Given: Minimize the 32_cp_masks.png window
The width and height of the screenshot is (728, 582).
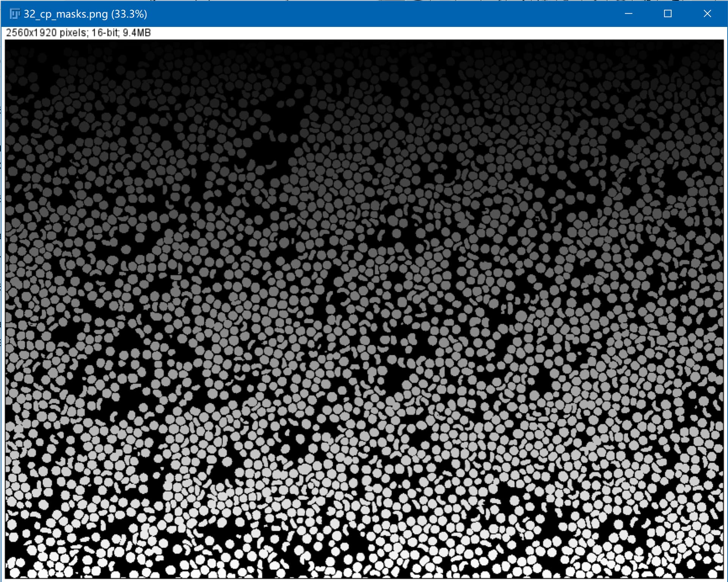Looking at the screenshot, I should pyautogui.click(x=628, y=14).
